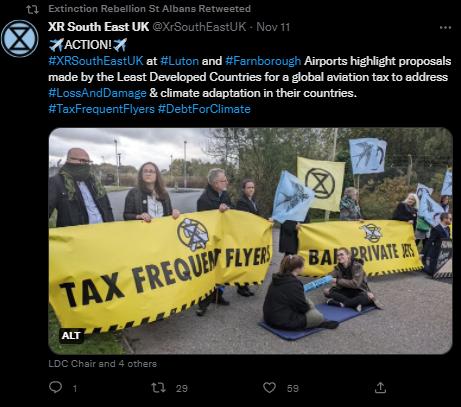
Task: Open the #LossAndDamage hashtag
Action: pos(97,93)
